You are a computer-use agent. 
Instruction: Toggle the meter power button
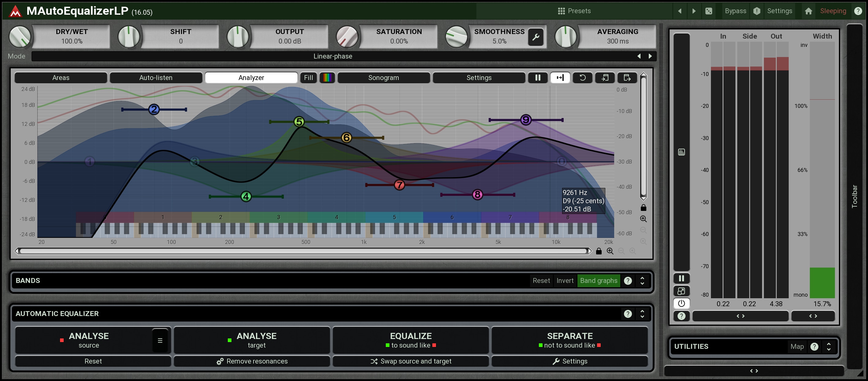click(681, 303)
